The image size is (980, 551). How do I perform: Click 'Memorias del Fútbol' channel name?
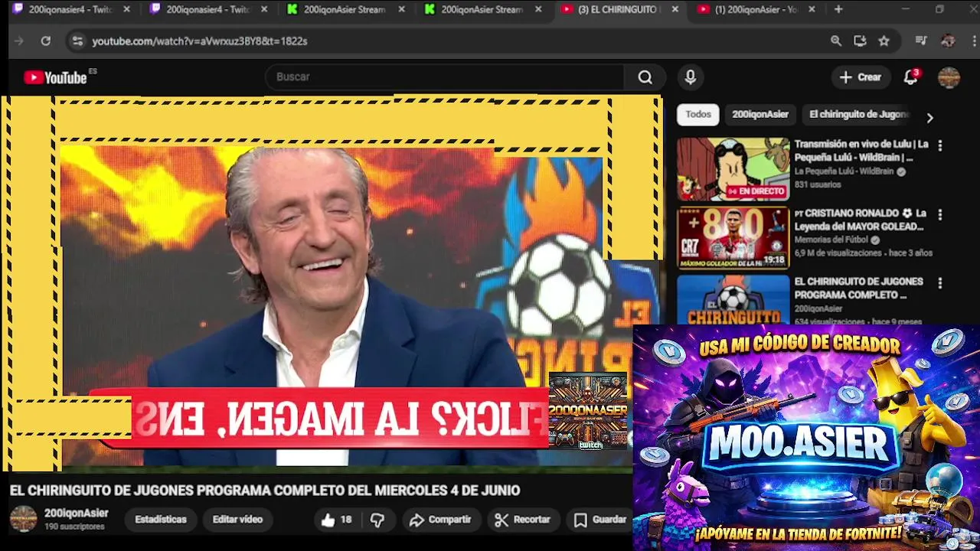coord(831,240)
